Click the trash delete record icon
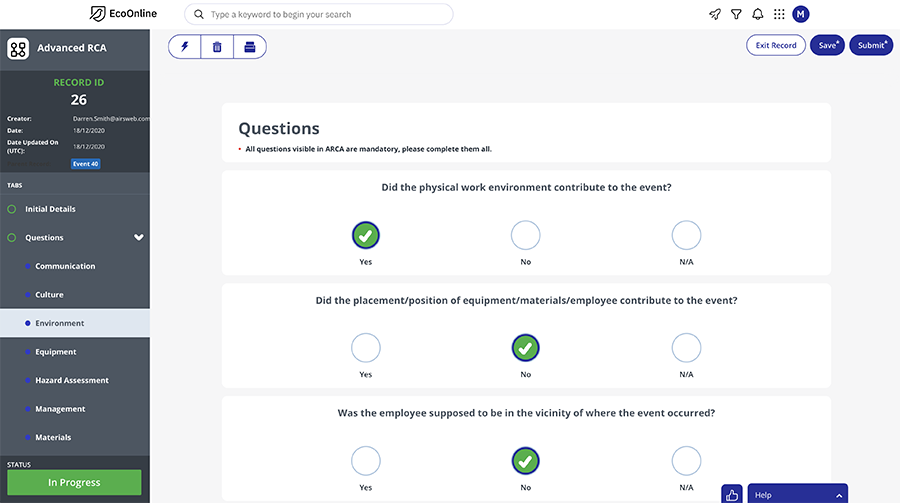Viewport: 900px width, 503px height. pos(217,46)
